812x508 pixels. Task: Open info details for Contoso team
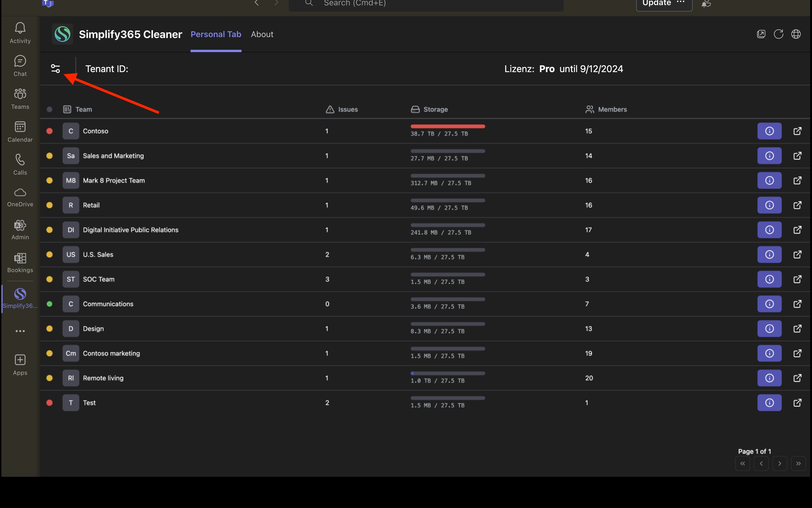click(x=770, y=131)
